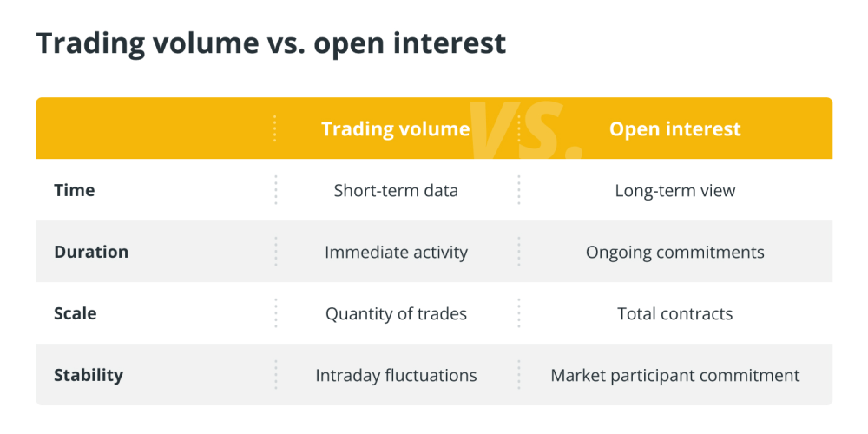Select the 'Long-term view' cell
This screenshot has height=434, width=868.
click(674, 190)
